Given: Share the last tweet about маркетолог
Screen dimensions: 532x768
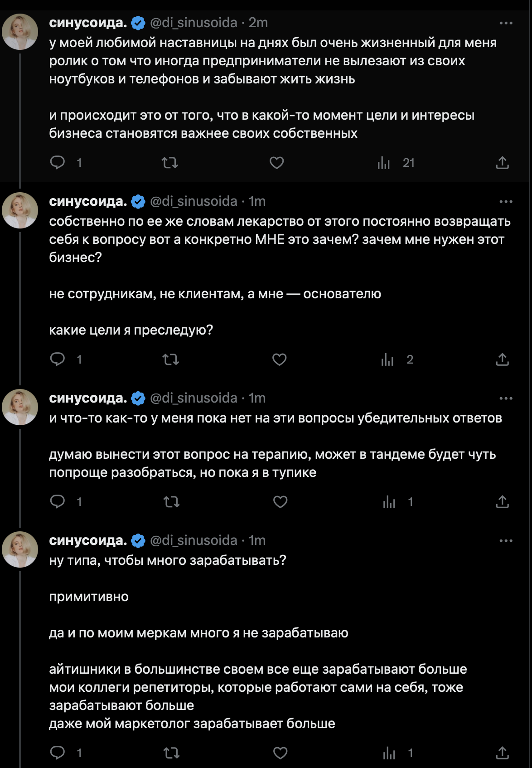Looking at the screenshot, I should [502, 753].
